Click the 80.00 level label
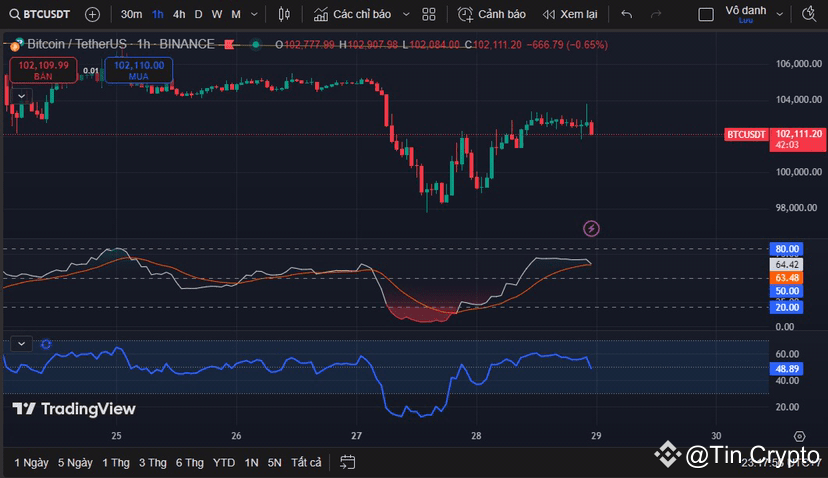Viewport: 828px width, 478px height. tap(786, 249)
